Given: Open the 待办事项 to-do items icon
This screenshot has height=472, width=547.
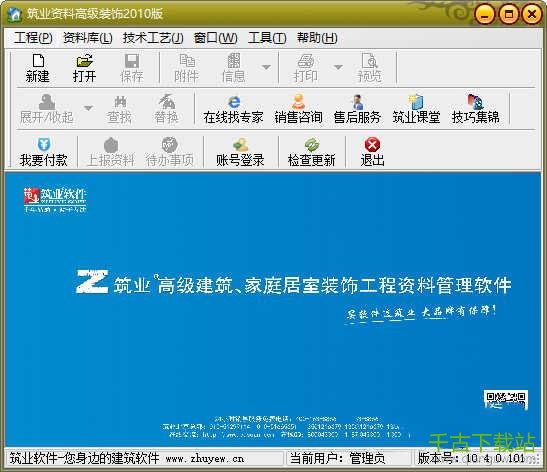Looking at the screenshot, I should point(170,152).
